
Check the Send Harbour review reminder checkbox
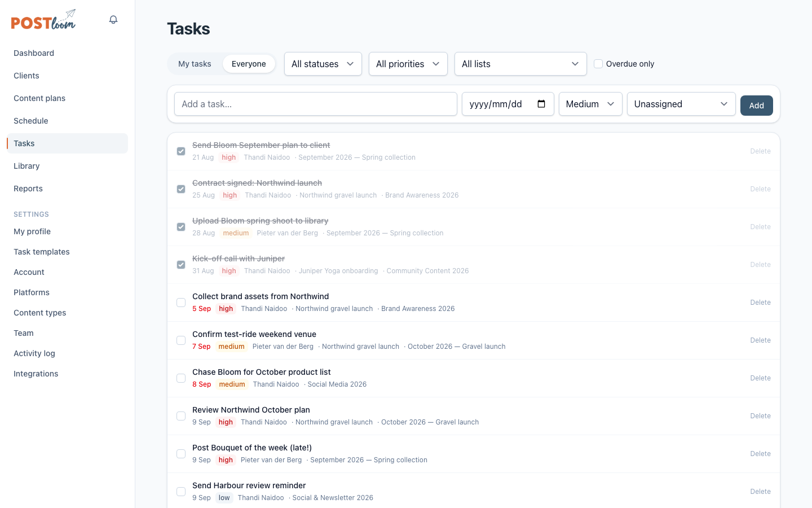tap(181, 492)
